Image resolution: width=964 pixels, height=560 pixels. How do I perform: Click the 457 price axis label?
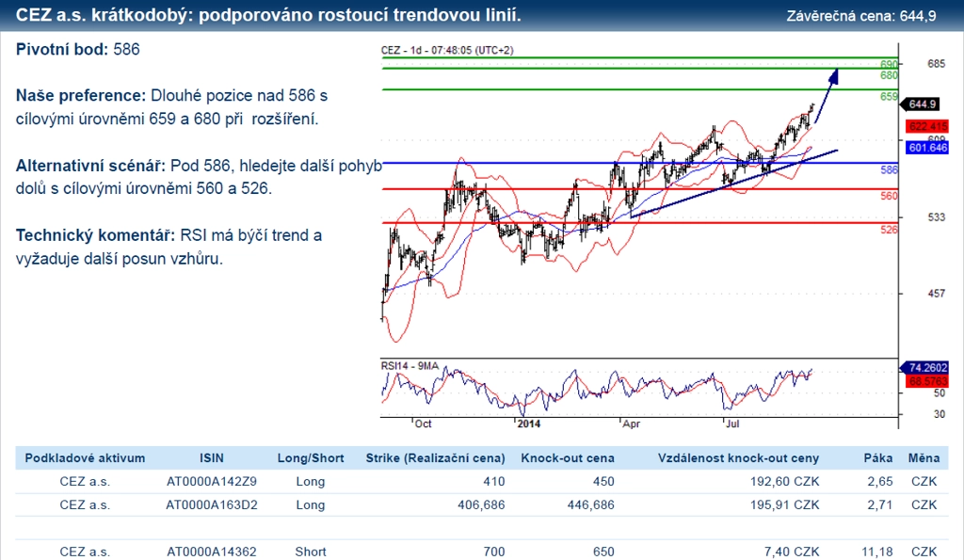[x=937, y=294]
